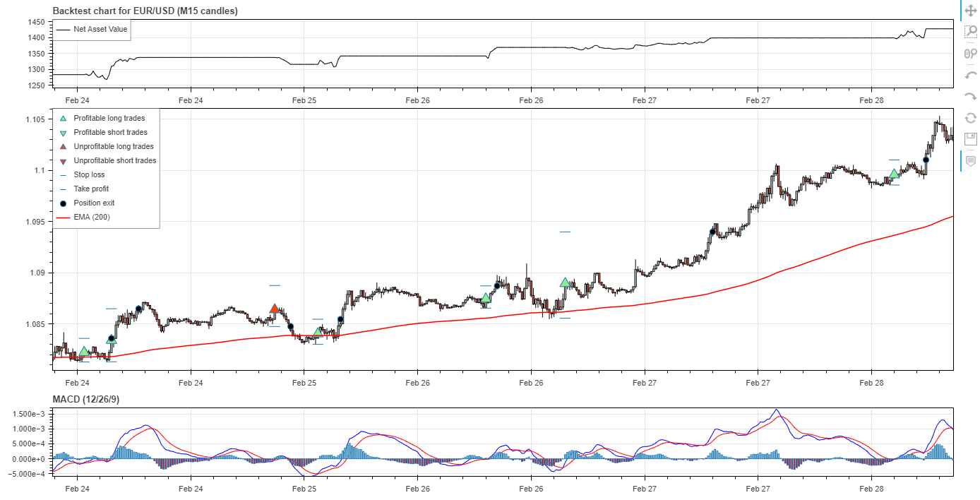Screen dimensions: 980x500
Task: Toggle Position exit legend entry
Action: pos(86,203)
